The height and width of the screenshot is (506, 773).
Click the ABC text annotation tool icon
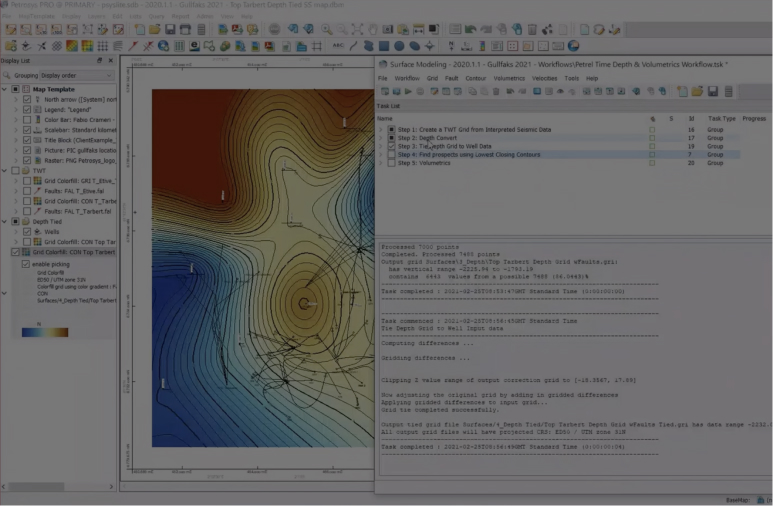338,46
